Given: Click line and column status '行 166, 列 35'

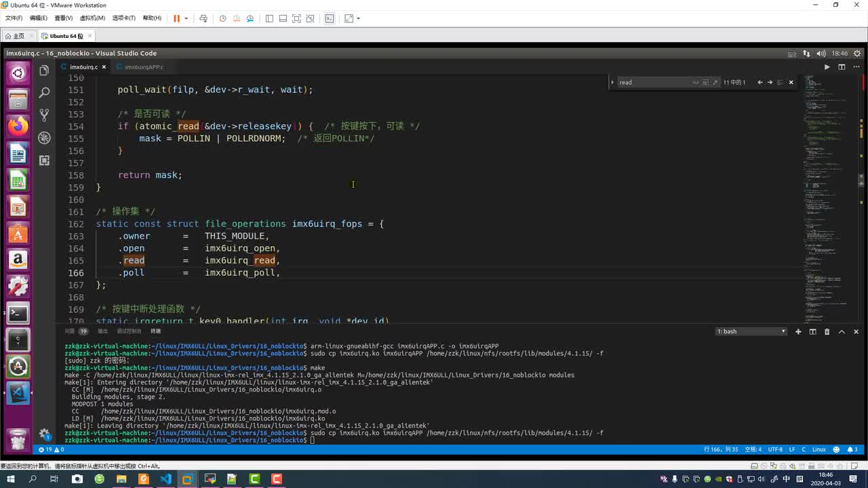Looking at the screenshot, I should point(721,449).
